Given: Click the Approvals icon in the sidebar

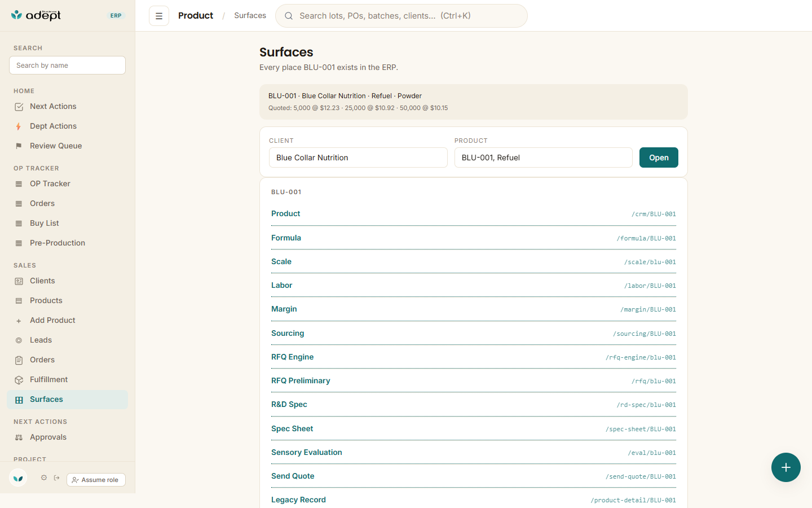Looking at the screenshot, I should [19, 437].
